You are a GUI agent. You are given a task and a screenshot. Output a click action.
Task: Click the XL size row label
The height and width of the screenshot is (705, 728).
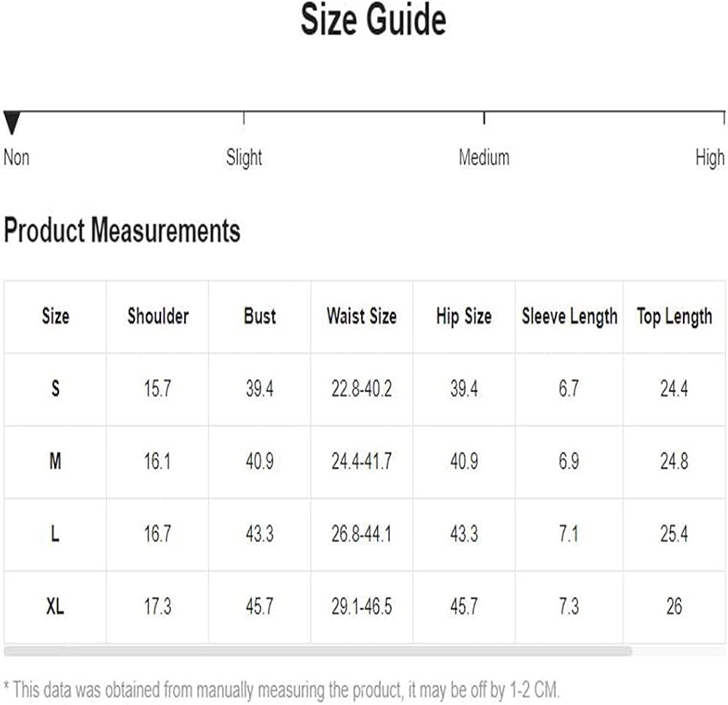(x=55, y=606)
